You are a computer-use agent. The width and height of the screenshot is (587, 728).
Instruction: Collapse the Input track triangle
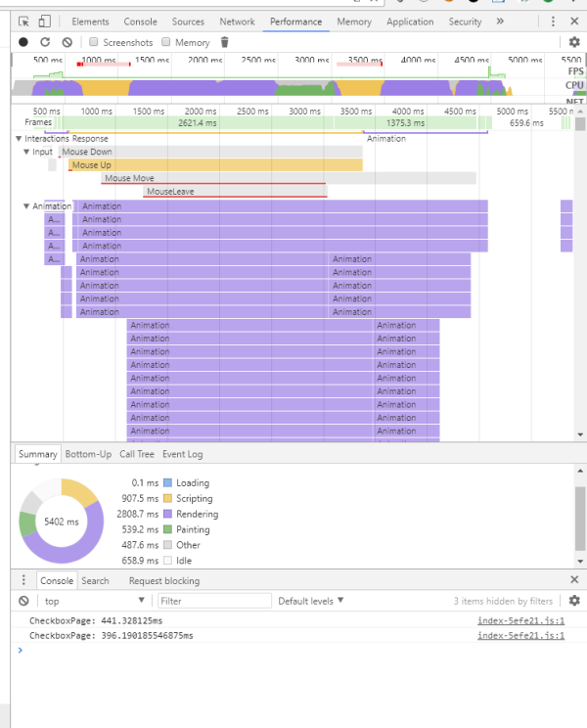26,152
